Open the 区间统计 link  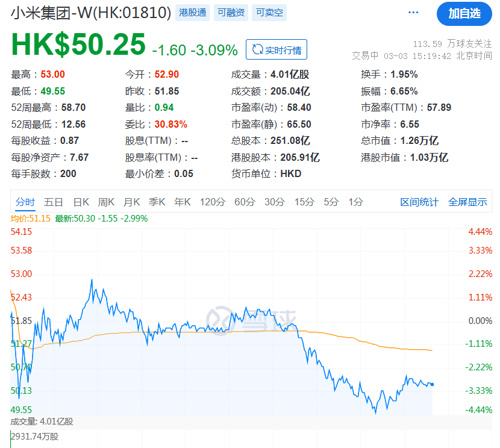pyautogui.click(x=419, y=202)
